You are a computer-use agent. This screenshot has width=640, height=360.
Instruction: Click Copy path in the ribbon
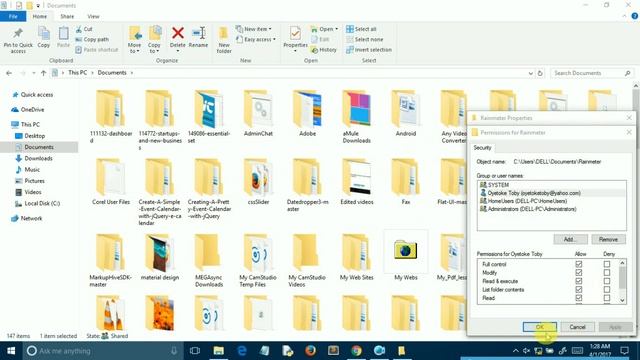click(x=92, y=39)
